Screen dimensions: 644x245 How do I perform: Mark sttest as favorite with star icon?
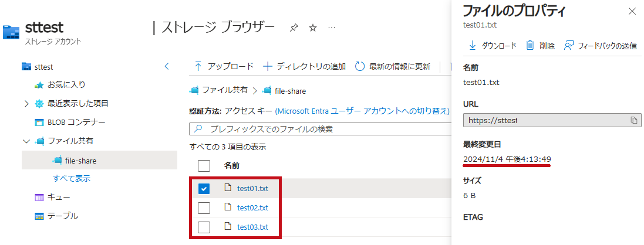[x=313, y=28]
